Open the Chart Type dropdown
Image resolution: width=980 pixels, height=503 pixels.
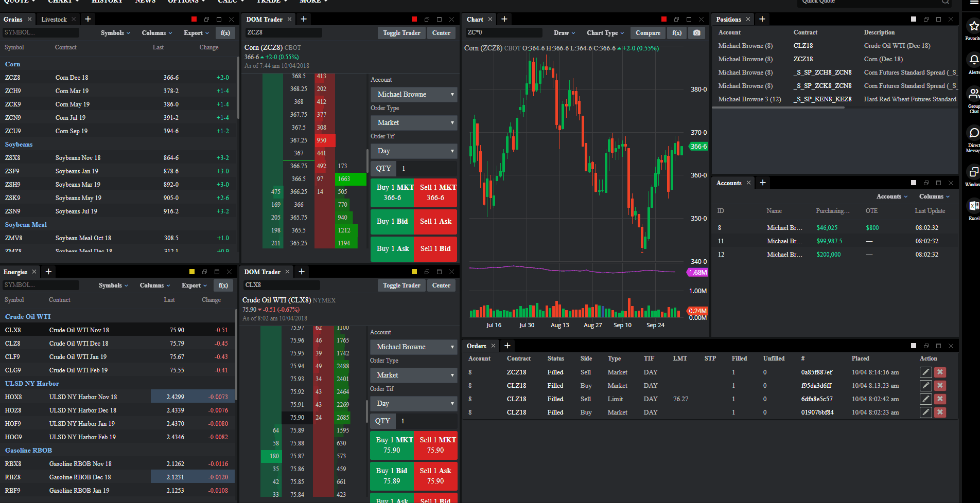tap(605, 33)
